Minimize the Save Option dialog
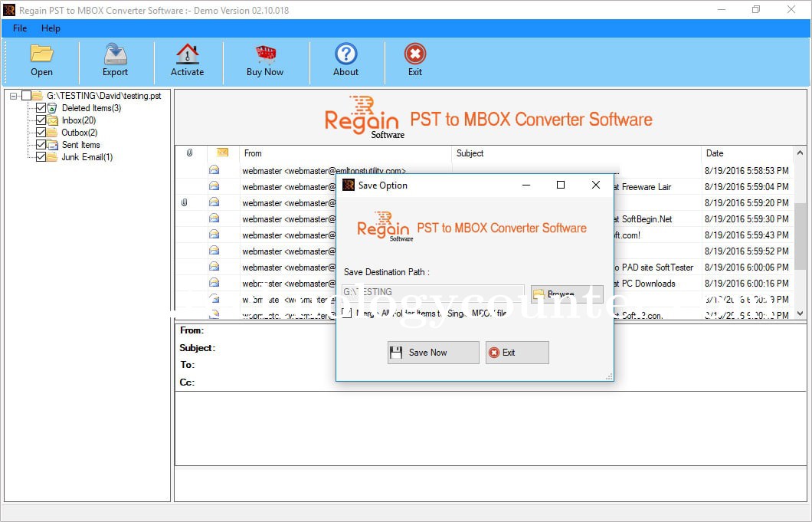 pyautogui.click(x=526, y=185)
